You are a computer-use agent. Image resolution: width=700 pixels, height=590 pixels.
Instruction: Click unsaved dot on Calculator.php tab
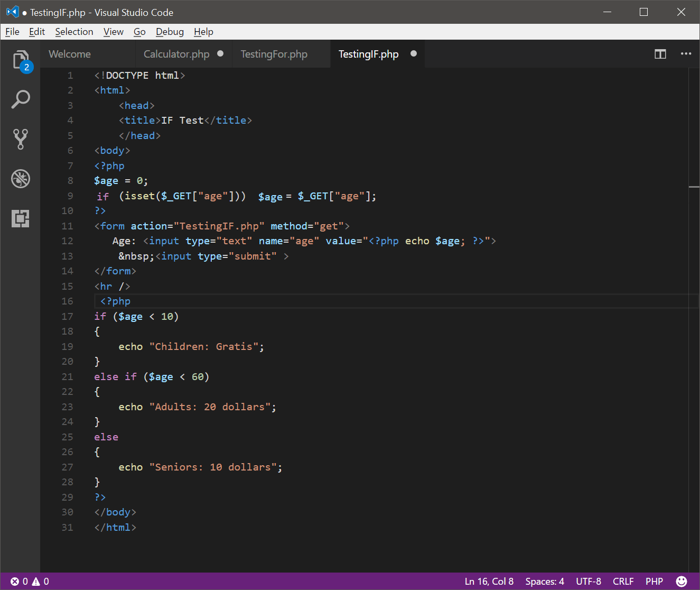click(220, 53)
